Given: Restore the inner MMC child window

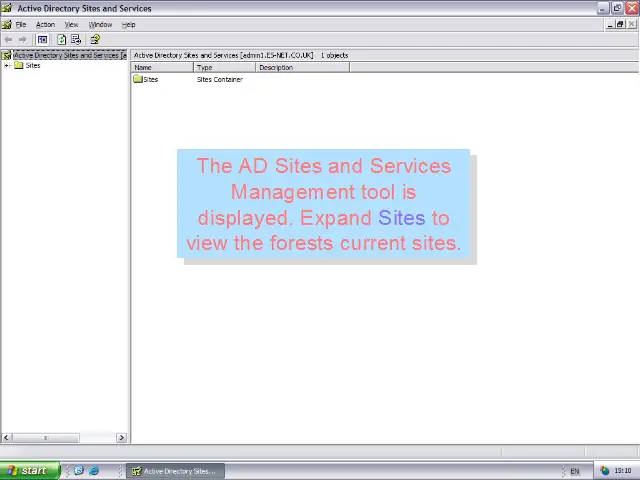Looking at the screenshot, I should point(620,24).
